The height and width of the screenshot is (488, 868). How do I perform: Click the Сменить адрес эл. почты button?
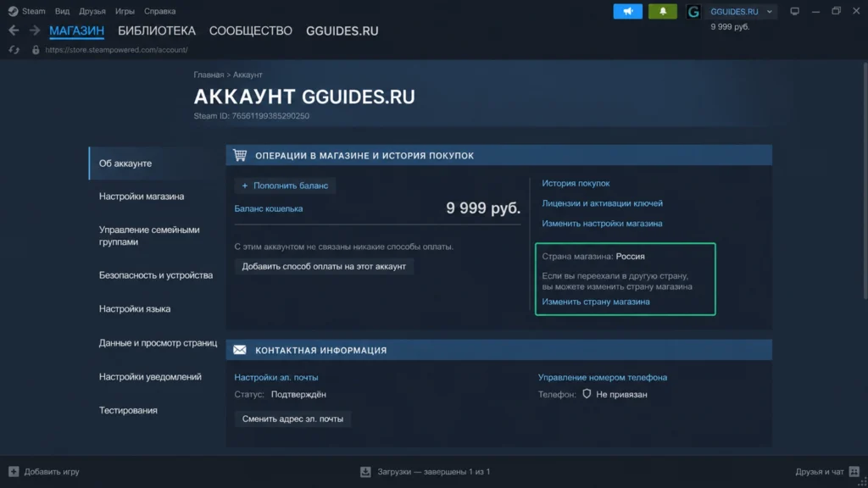point(292,419)
